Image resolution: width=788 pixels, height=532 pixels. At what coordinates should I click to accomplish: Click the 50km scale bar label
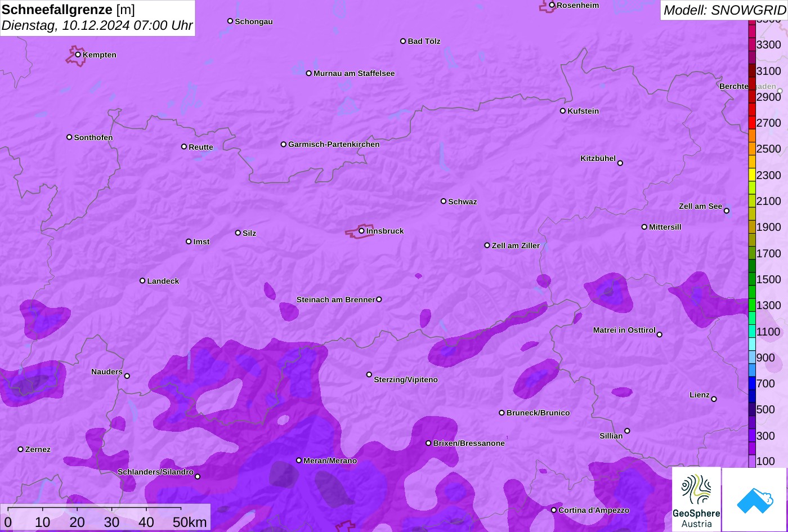pyautogui.click(x=190, y=522)
